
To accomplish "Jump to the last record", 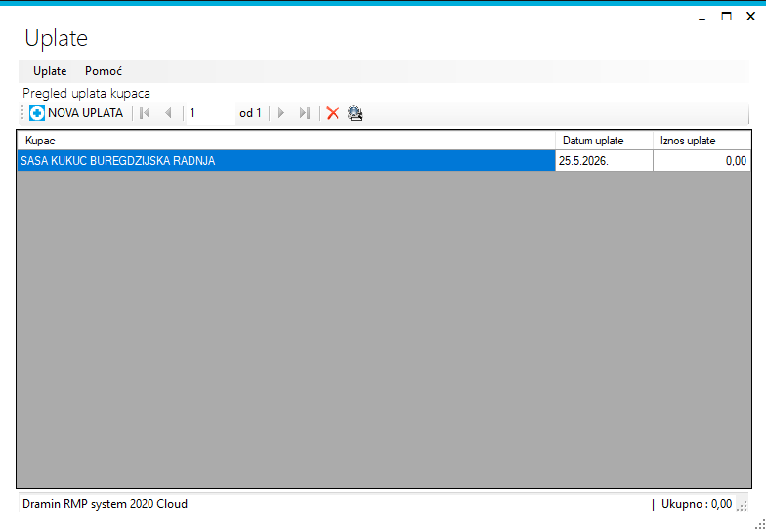I will click(x=305, y=113).
